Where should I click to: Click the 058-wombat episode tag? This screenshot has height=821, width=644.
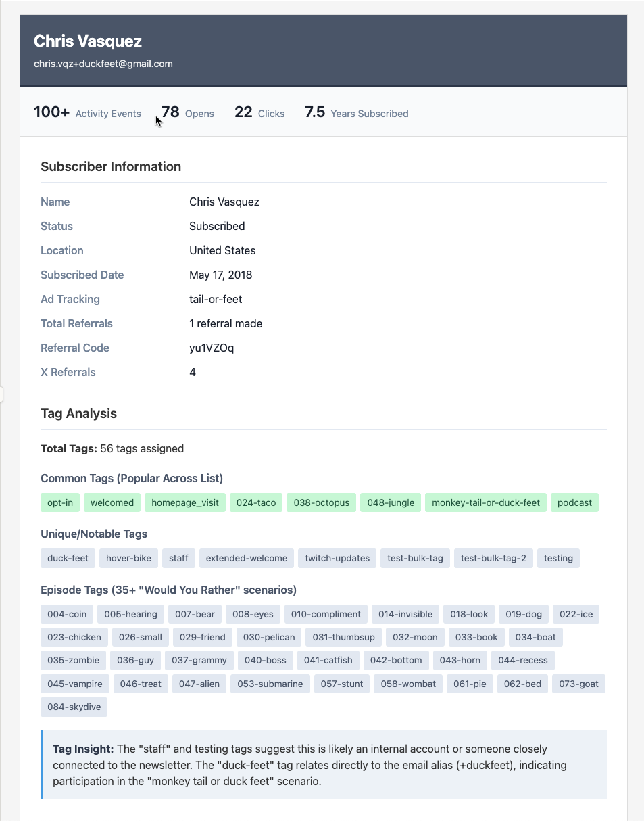pyautogui.click(x=408, y=684)
